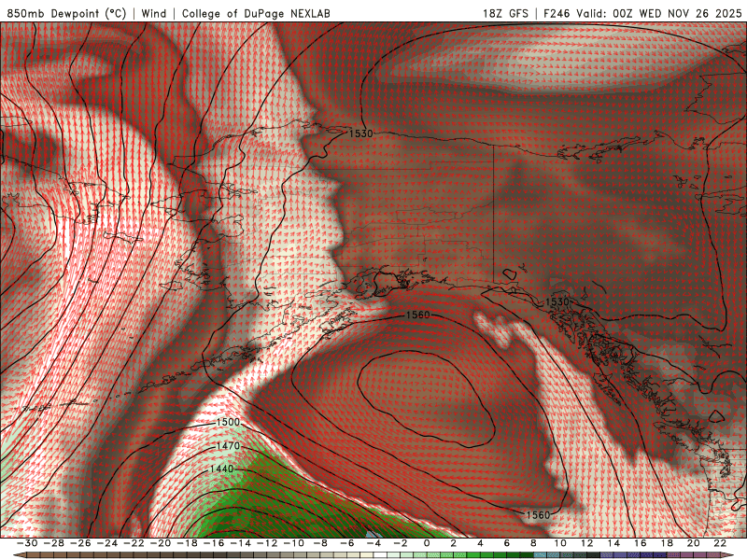Image resolution: width=747 pixels, height=560 pixels.
Task: Click the 20 value on the dewpoint scale
Action: coord(693,543)
